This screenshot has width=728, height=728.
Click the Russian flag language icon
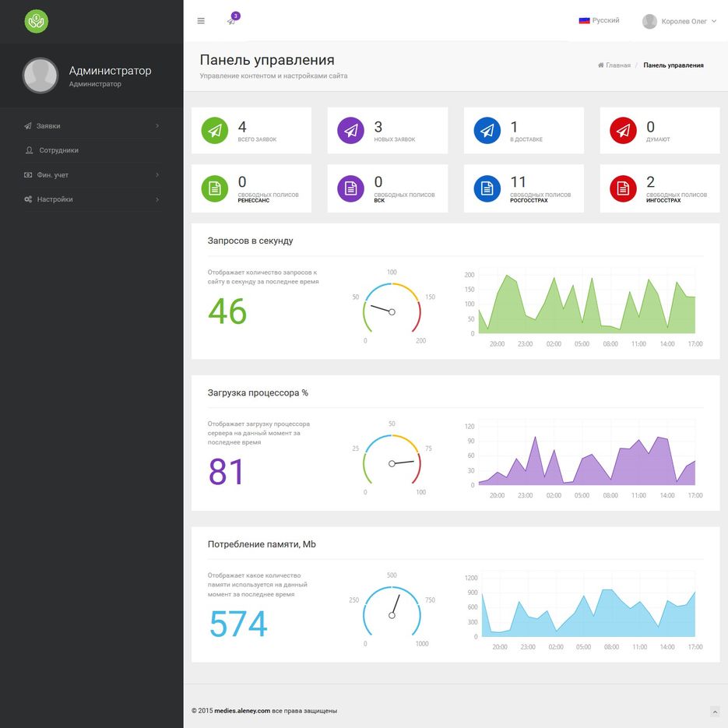coord(584,20)
